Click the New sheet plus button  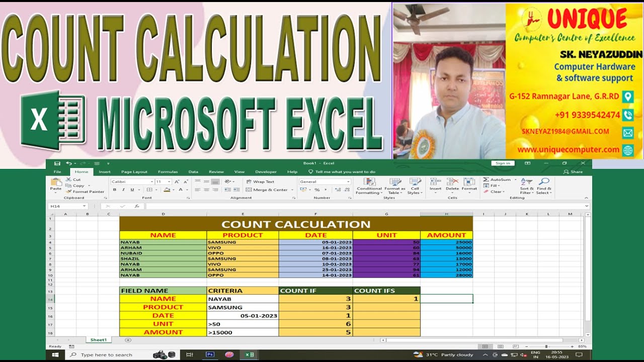tap(128, 340)
